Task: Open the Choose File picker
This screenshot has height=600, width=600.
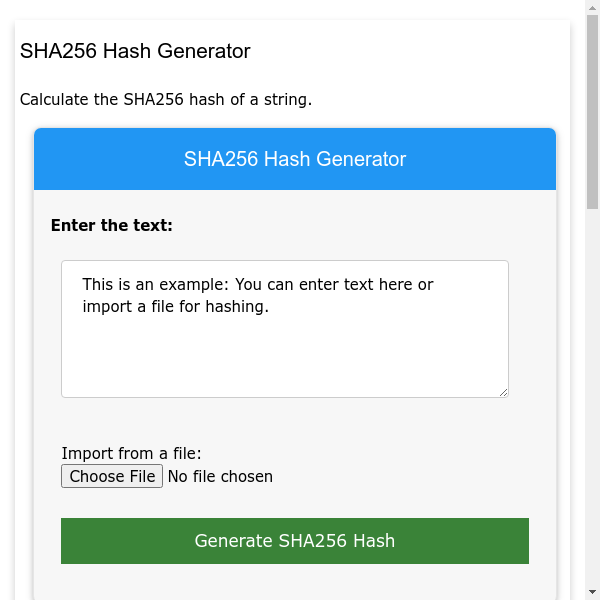Action: pyautogui.click(x=110, y=476)
